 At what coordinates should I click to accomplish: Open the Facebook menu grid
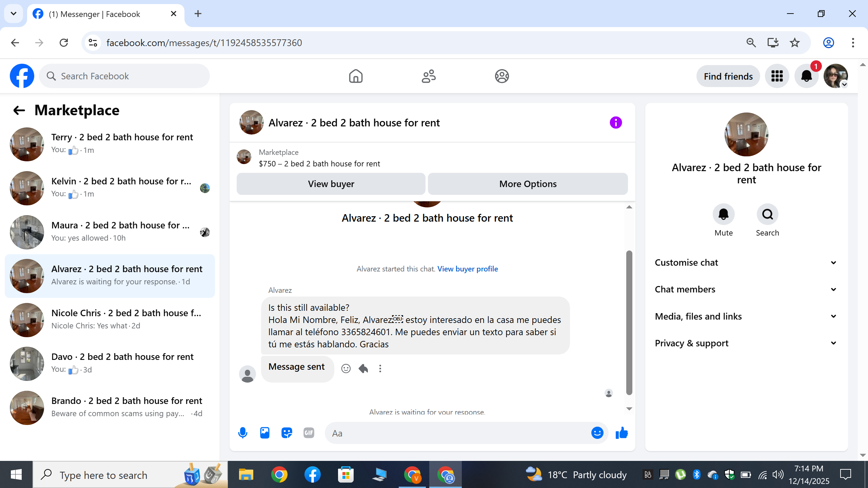(x=777, y=76)
